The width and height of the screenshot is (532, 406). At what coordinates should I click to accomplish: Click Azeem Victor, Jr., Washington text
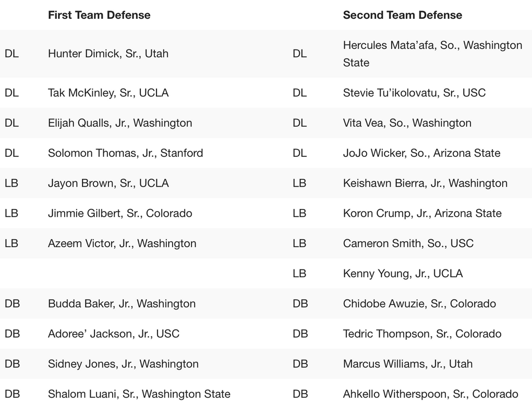[122, 244]
